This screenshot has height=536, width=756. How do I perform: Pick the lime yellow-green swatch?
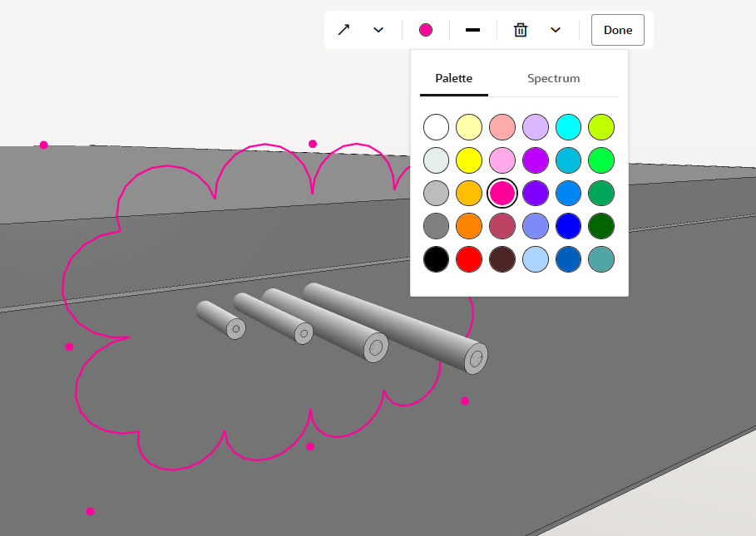tap(601, 127)
